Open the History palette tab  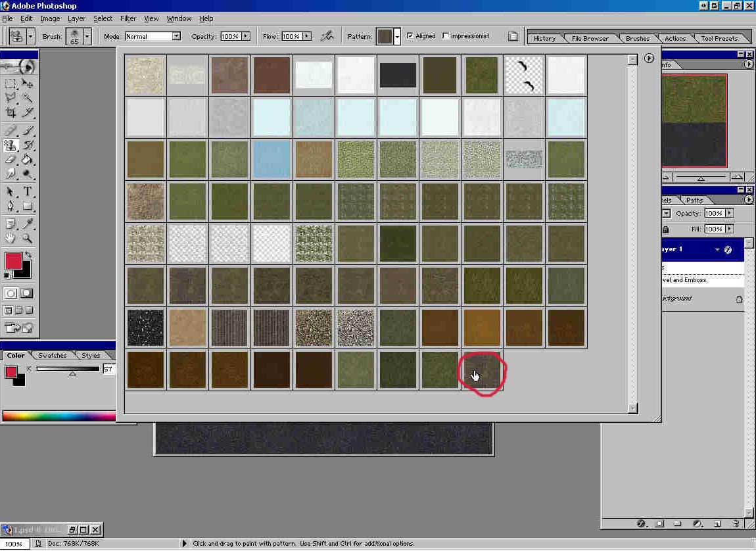[x=544, y=38]
